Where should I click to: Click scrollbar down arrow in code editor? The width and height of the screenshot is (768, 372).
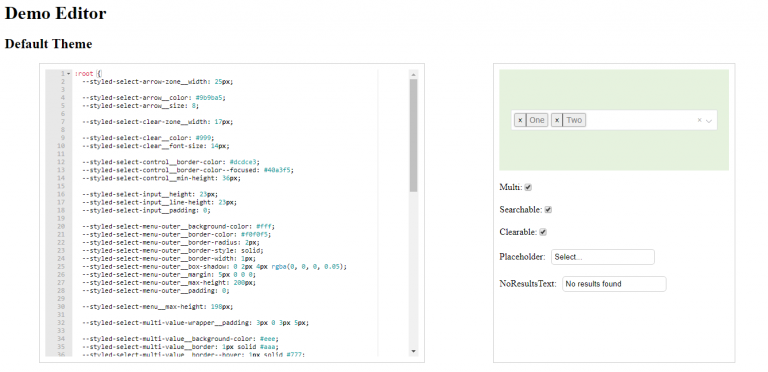414,351
